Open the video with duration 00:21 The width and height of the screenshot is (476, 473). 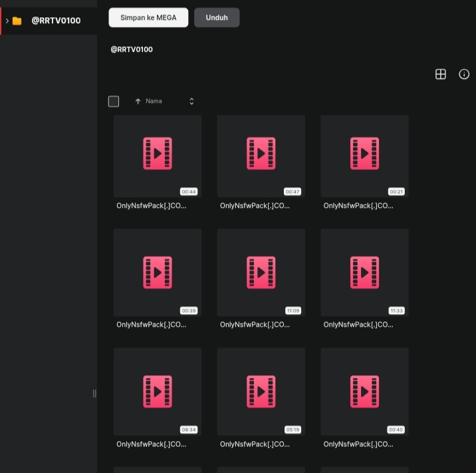click(x=364, y=156)
